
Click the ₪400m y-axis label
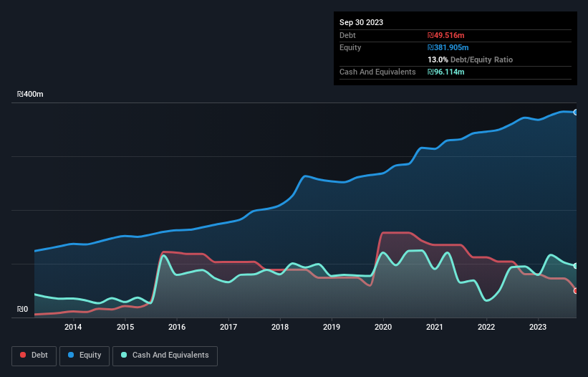coord(30,94)
